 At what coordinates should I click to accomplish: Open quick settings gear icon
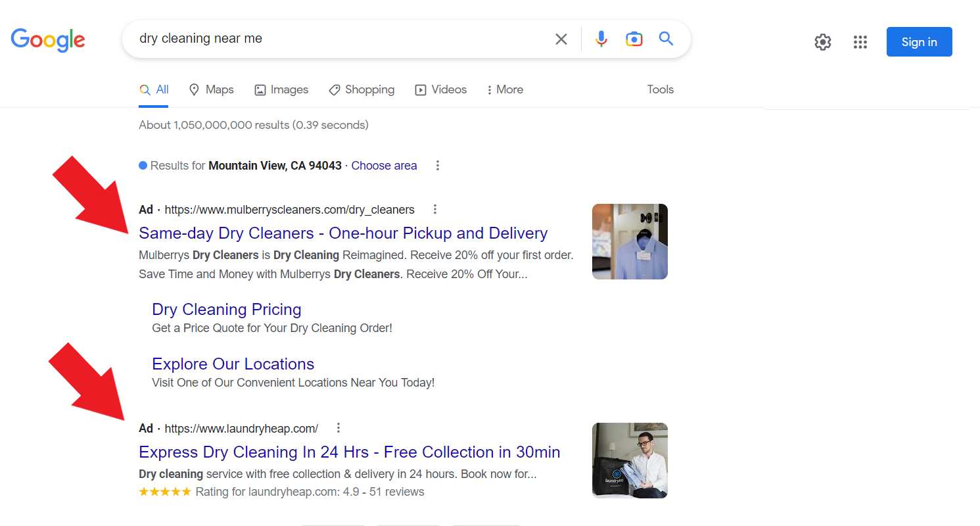tap(822, 41)
